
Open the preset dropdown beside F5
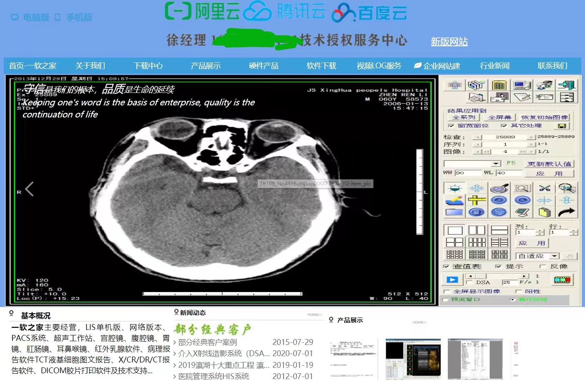496,164
